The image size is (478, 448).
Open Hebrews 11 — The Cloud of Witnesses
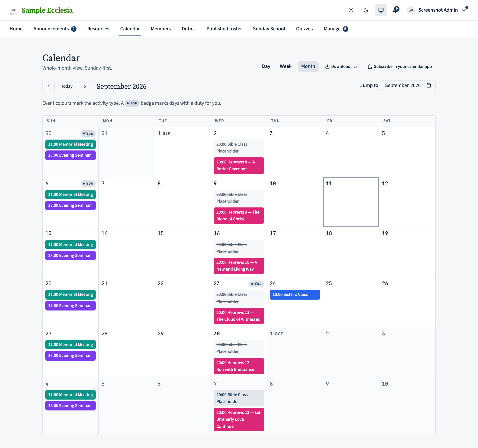(x=238, y=316)
